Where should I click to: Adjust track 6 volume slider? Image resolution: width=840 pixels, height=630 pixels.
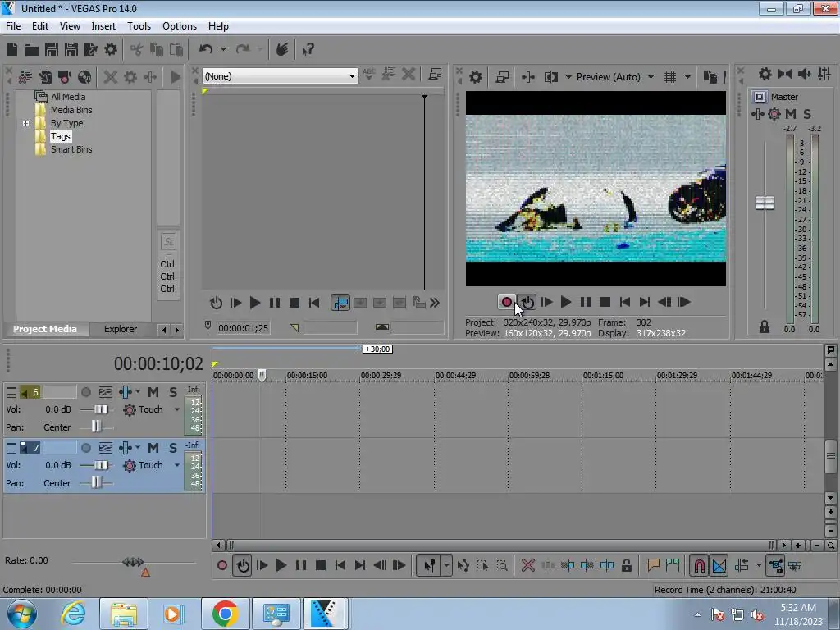101,410
